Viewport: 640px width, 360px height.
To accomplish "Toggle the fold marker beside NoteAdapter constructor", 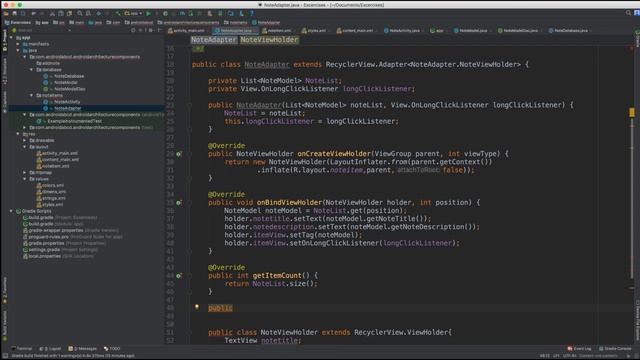I will click(189, 105).
